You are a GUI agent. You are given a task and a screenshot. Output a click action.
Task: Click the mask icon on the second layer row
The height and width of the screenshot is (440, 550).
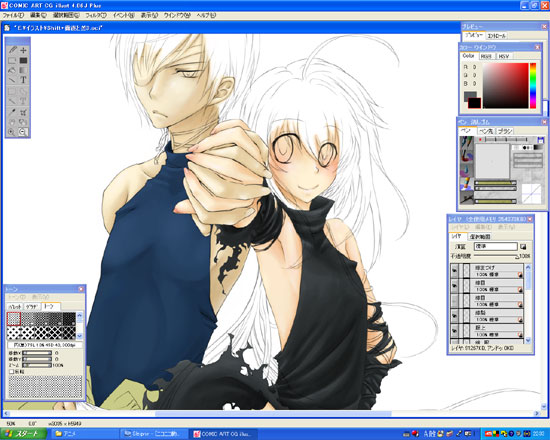[519, 290]
